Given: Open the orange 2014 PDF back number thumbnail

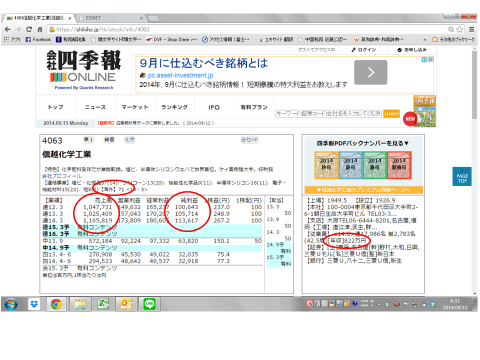Looking at the screenshot, I should pyautogui.click(x=326, y=165).
